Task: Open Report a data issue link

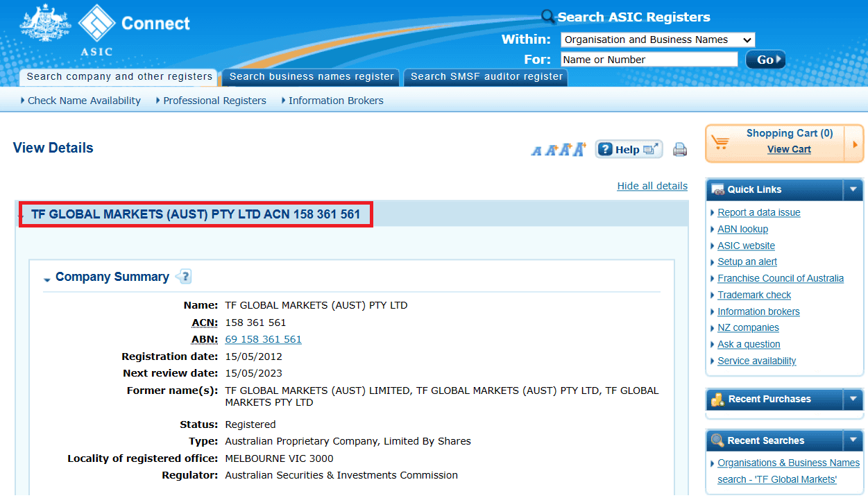Action: pos(759,212)
